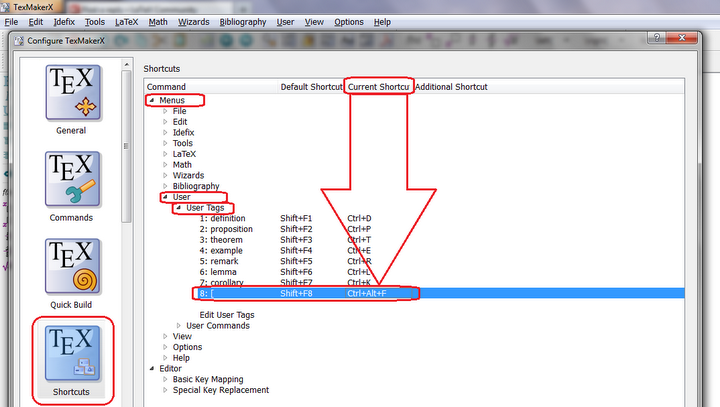The image size is (720, 407).
Task: Open the Tools menu
Action: click(95, 22)
